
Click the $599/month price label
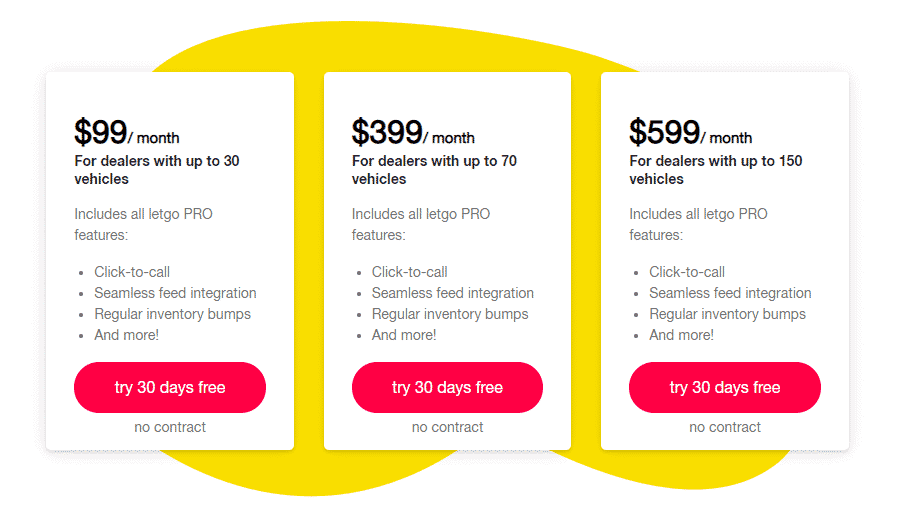(690, 133)
